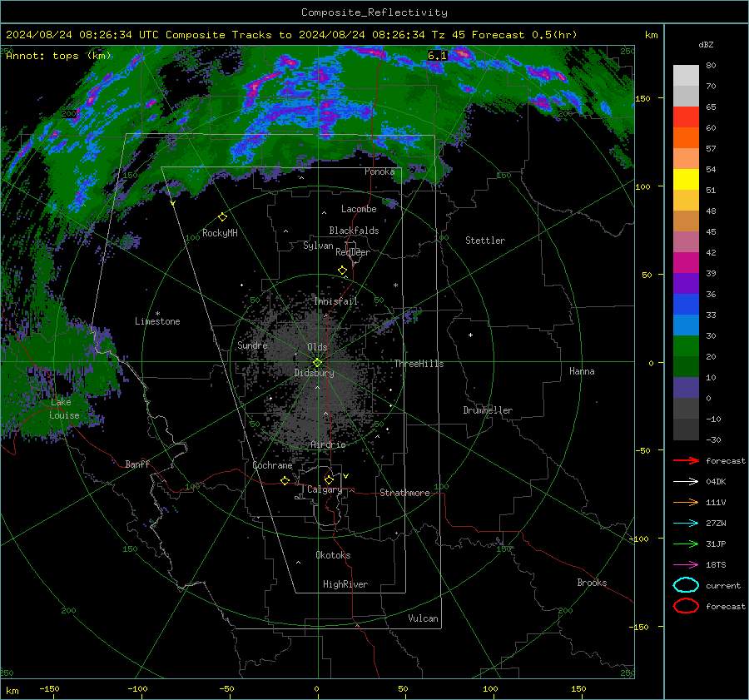The width and height of the screenshot is (749, 700).
Task: Click the UTC Composite Tracks timestamp header
Action: click(x=291, y=35)
